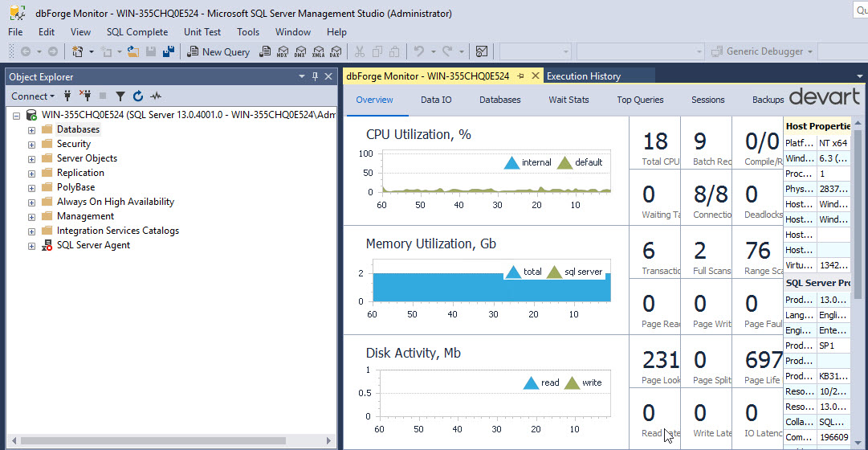Image resolution: width=868 pixels, height=450 pixels.
Task: Open Activity Monitor from Object Explorer toolbar
Action: [x=156, y=96]
